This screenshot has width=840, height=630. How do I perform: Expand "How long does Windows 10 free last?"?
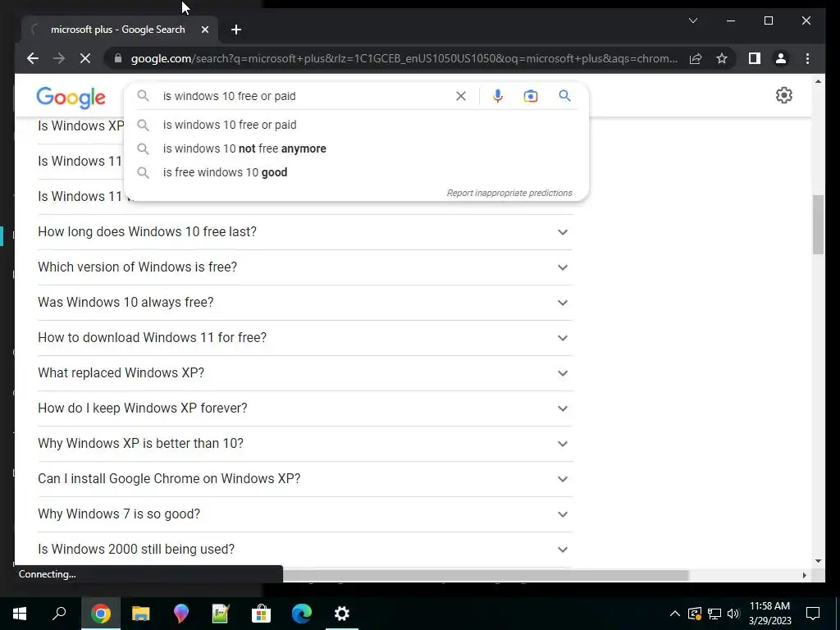tap(305, 232)
